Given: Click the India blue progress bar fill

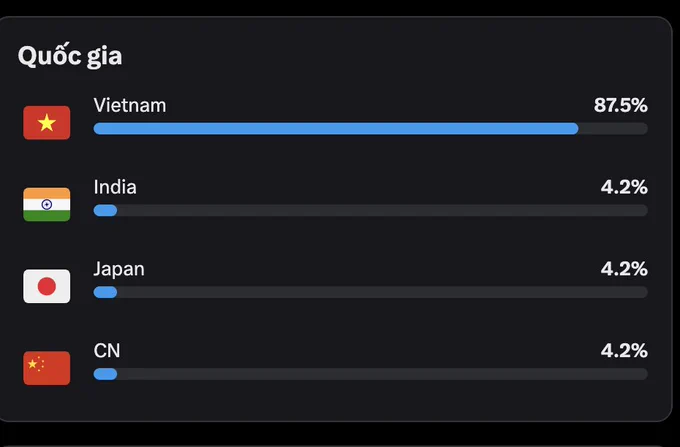Looking at the screenshot, I should 105,211.
